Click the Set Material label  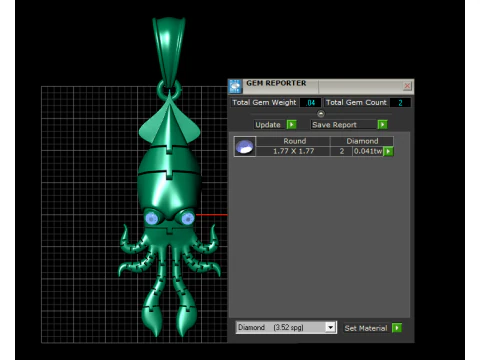(x=366, y=328)
